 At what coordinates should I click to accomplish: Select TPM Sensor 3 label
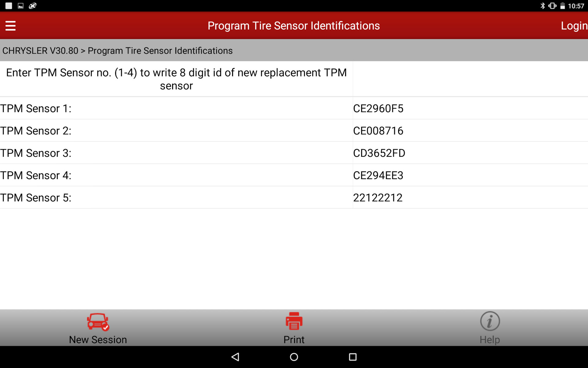point(36,153)
